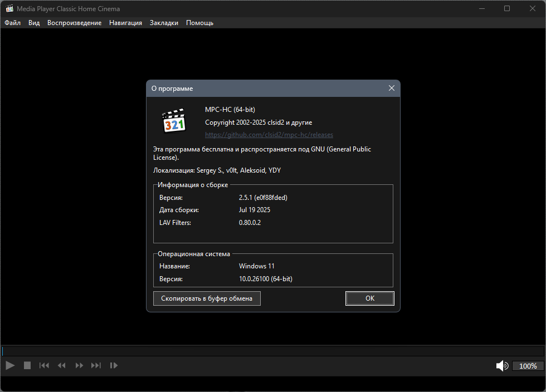Stop playback with the Stop button
The height and width of the screenshot is (392, 546).
pos(27,365)
